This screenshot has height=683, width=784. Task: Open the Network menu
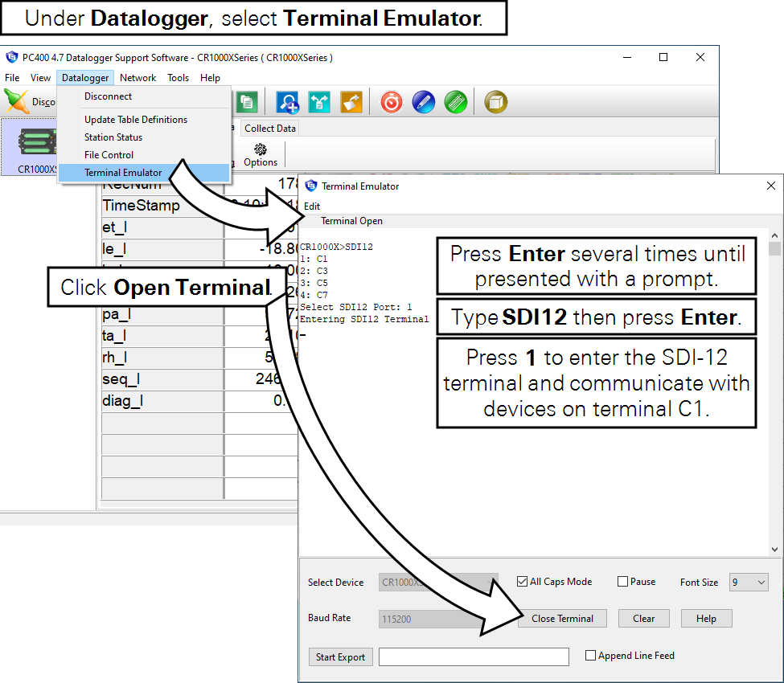click(138, 78)
